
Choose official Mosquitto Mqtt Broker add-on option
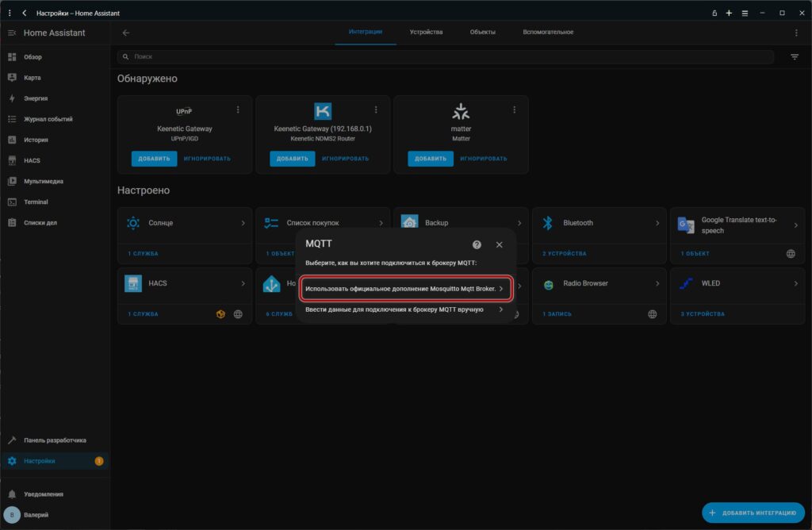pos(405,289)
